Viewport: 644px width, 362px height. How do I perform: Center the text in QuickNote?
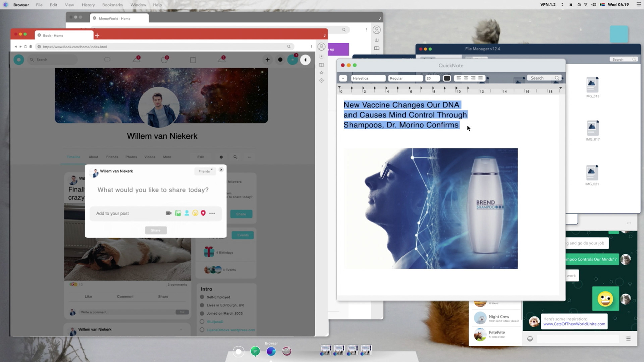point(466,78)
